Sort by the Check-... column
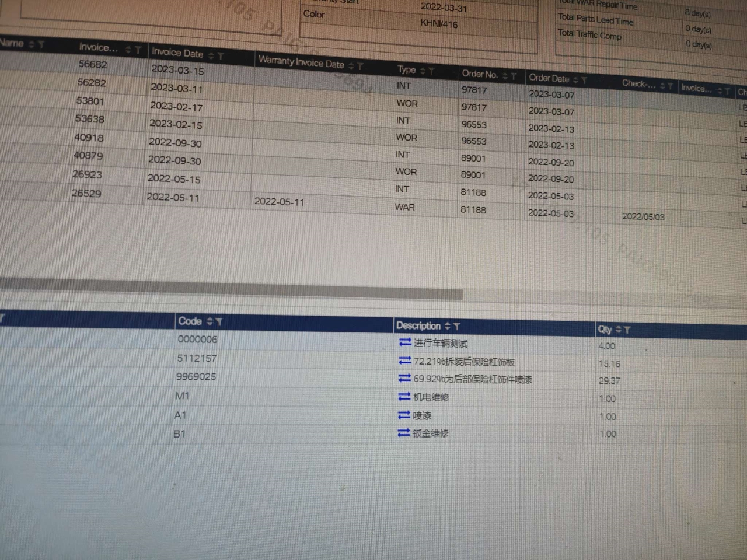Image resolution: width=747 pixels, height=560 pixels. (x=662, y=86)
